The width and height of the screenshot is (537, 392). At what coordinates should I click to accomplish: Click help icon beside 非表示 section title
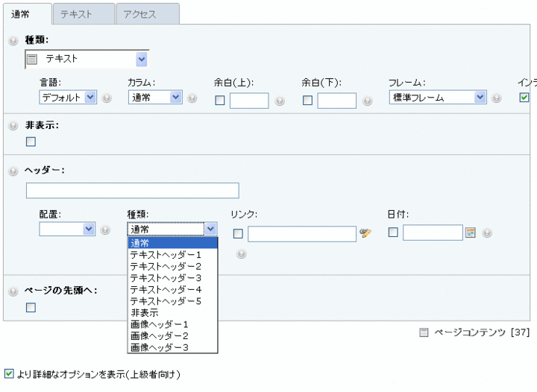click(13, 125)
